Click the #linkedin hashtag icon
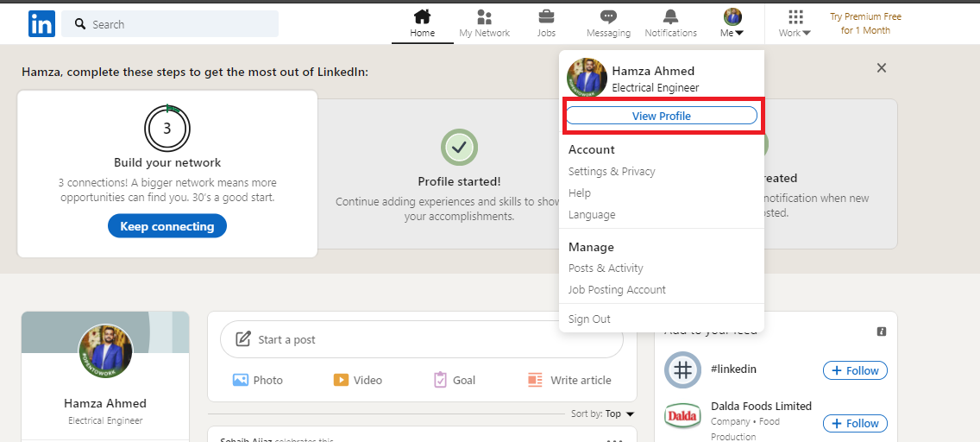Screen dimensions: 980x442 682,370
